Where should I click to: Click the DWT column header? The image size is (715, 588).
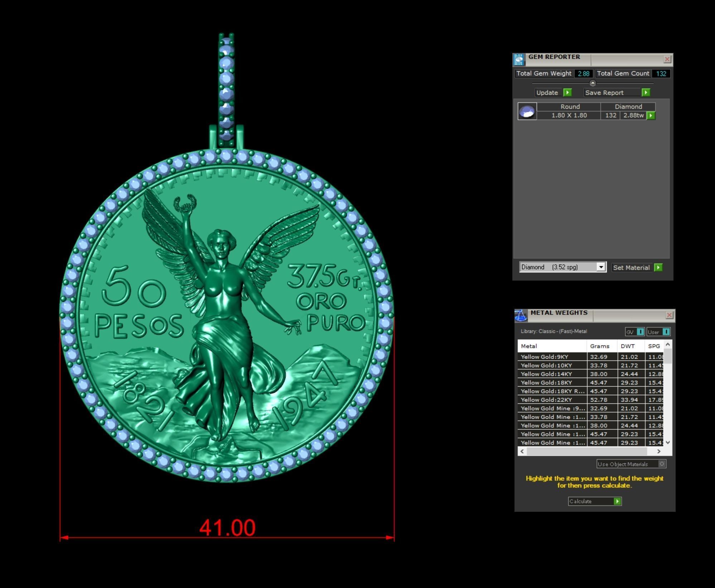[631, 346]
